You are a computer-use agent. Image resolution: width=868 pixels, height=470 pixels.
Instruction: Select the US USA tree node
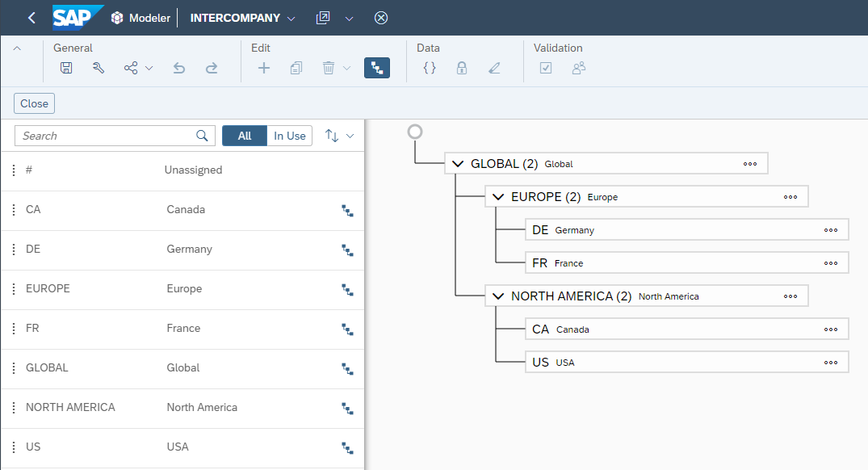[x=686, y=362]
